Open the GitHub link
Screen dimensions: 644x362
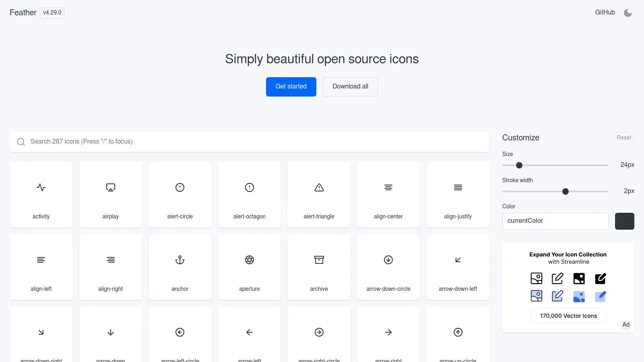click(604, 12)
